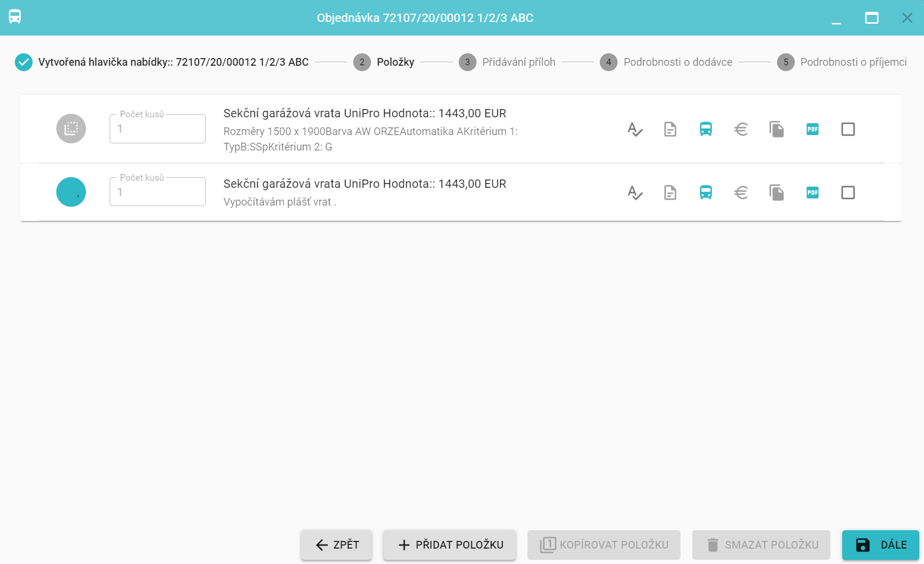Tick the checkbox of the second item
This screenshot has width=924, height=564.
[848, 193]
